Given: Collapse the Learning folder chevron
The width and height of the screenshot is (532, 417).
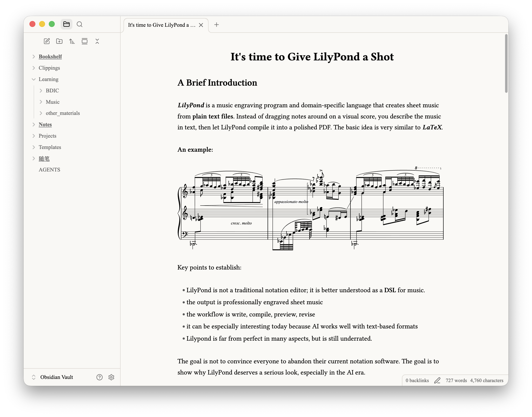Looking at the screenshot, I should point(34,79).
